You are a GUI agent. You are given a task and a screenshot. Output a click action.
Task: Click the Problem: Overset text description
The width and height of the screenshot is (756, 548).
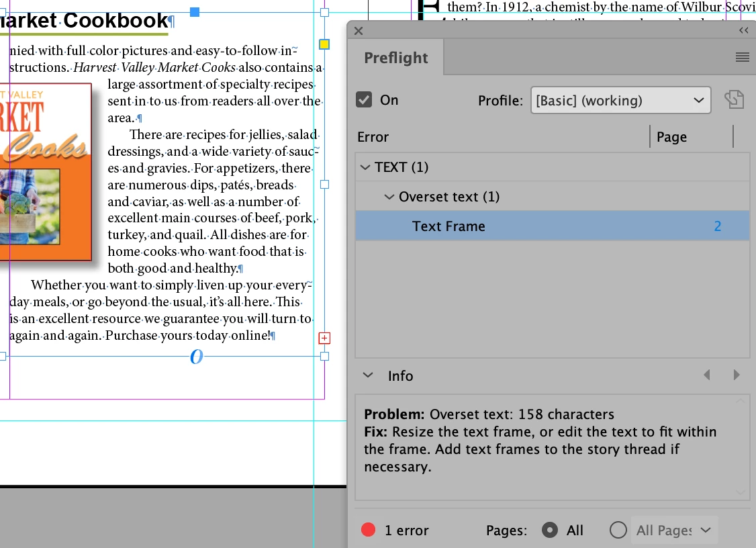coord(489,414)
